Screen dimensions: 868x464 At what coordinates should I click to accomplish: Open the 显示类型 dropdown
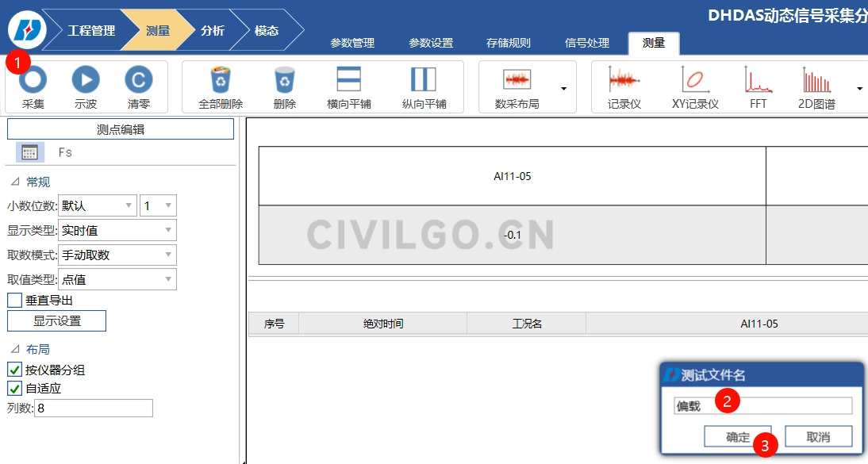click(117, 231)
